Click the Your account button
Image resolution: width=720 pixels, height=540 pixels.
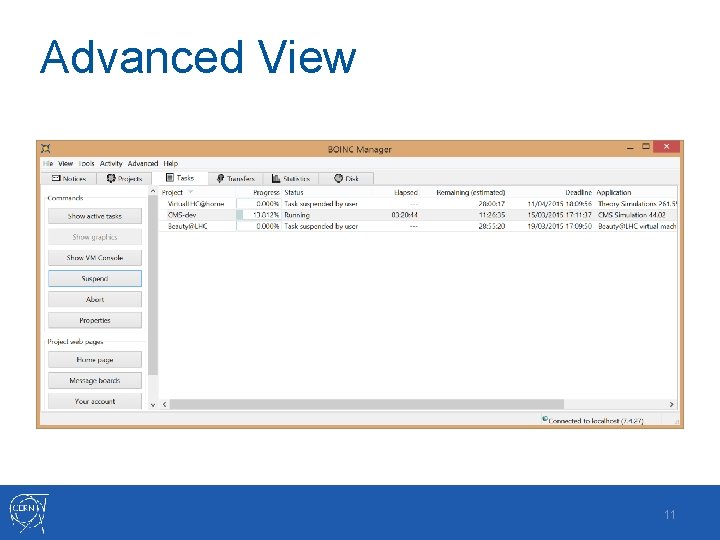click(x=95, y=401)
